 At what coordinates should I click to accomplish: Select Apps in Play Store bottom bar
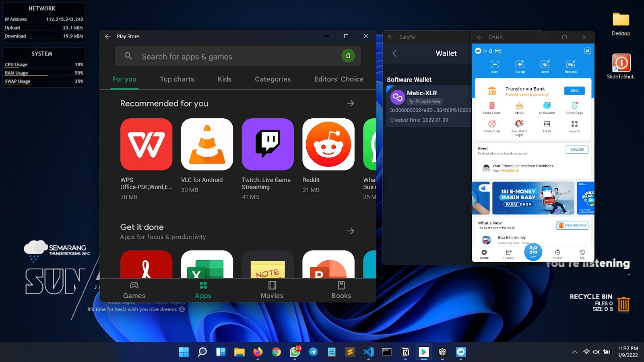pos(203,290)
